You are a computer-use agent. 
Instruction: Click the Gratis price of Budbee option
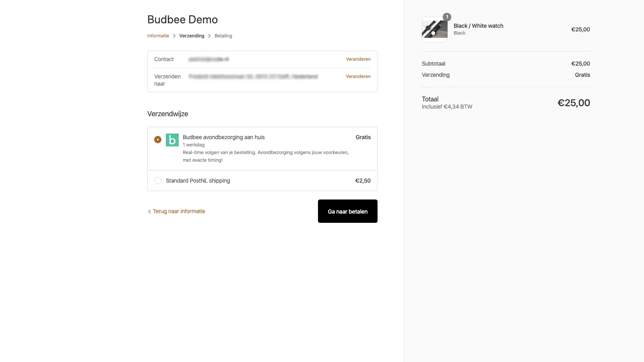[x=363, y=137]
